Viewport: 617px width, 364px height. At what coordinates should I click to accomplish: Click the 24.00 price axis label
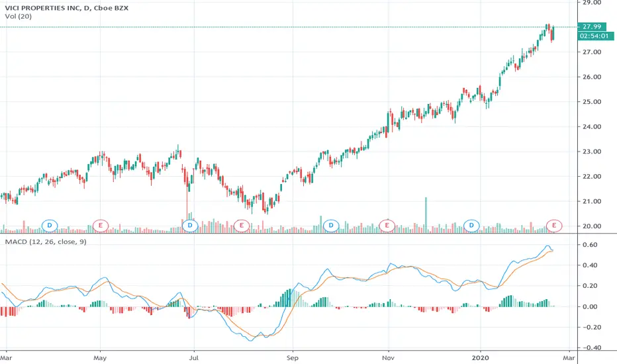[592, 126]
